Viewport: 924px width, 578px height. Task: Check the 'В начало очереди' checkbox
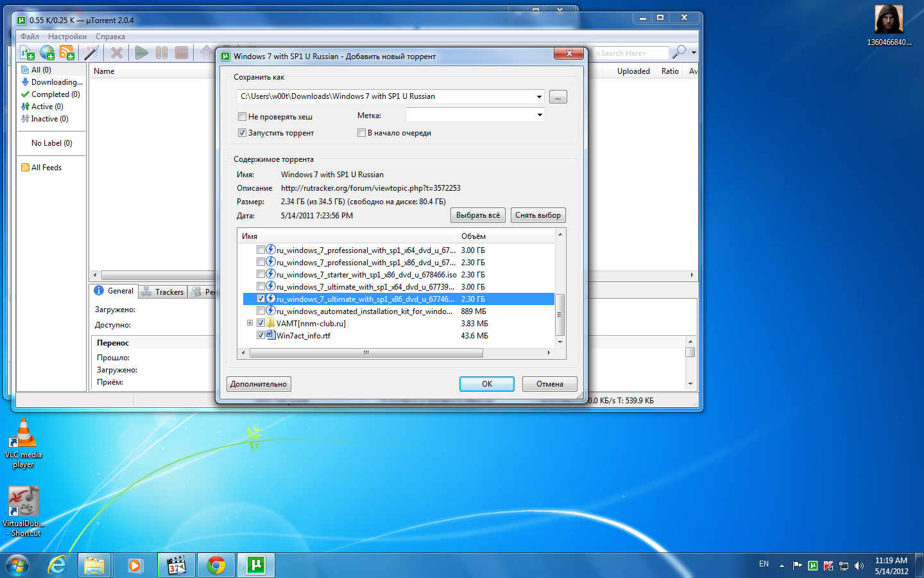coord(361,133)
